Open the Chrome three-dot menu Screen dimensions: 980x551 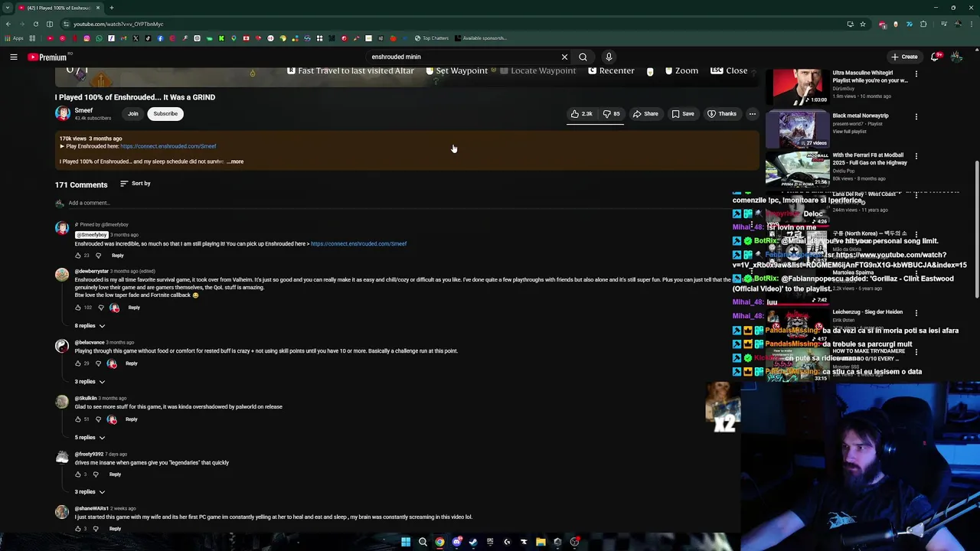tap(971, 24)
